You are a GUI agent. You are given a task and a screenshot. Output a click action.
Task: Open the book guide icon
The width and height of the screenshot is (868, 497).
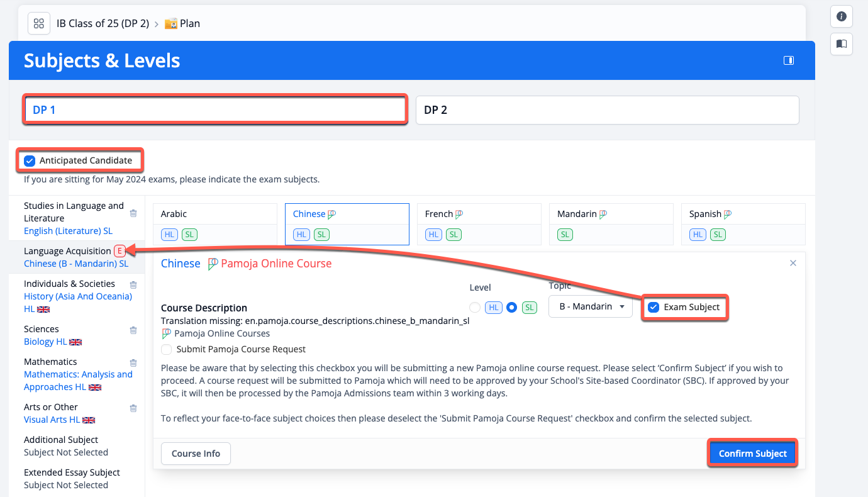841,44
